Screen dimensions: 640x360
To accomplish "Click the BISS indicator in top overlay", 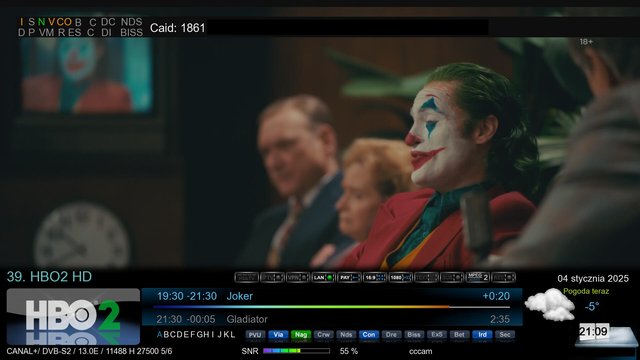I will pos(131,33).
